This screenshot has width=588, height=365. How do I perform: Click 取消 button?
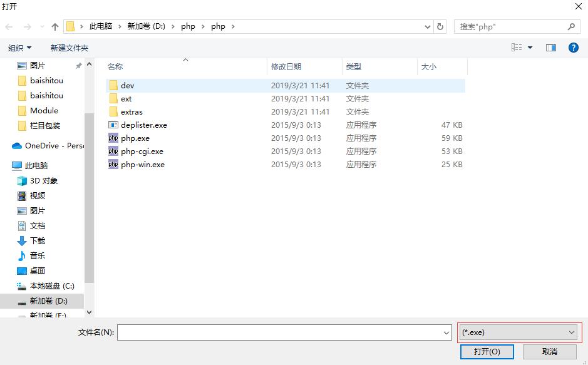click(x=550, y=351)
